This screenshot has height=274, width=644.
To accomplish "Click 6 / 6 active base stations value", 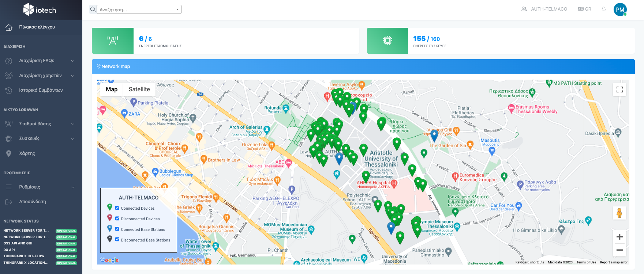I will (145, 39).
